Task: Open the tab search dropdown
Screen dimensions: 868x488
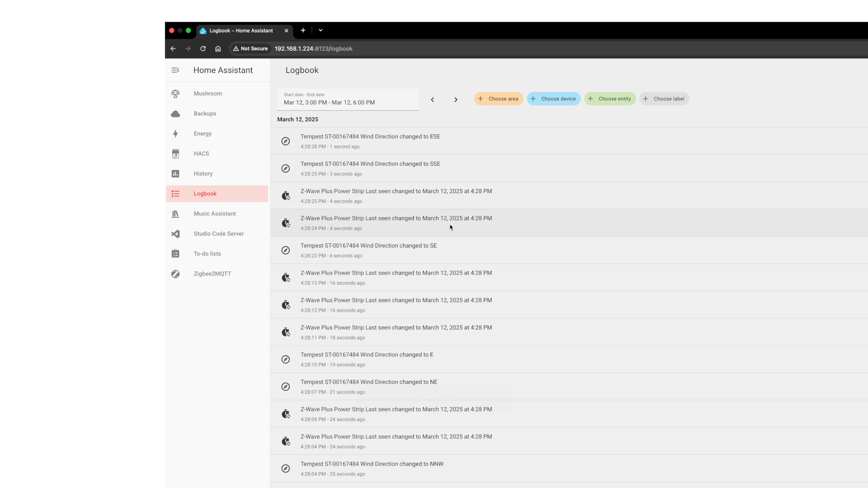Action: pyautogui.click(x=321, y=30)
